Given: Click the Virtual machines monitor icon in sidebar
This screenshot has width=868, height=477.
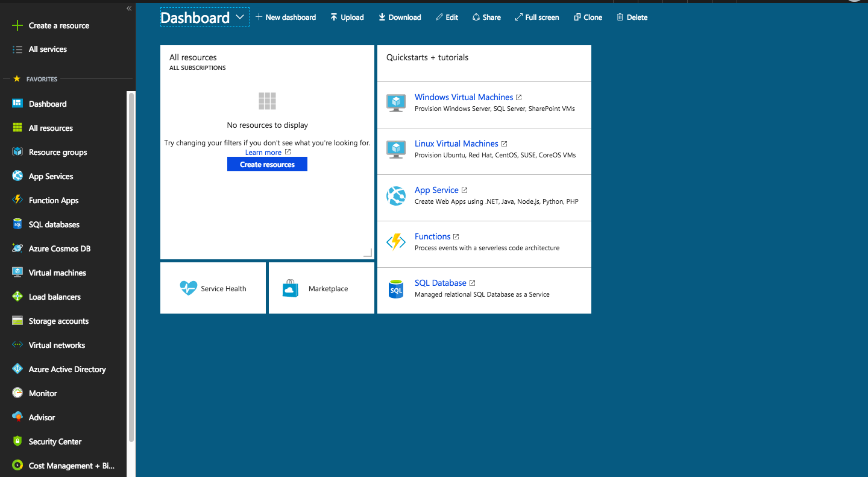Looking at the screenshot, I should point(17,273).
